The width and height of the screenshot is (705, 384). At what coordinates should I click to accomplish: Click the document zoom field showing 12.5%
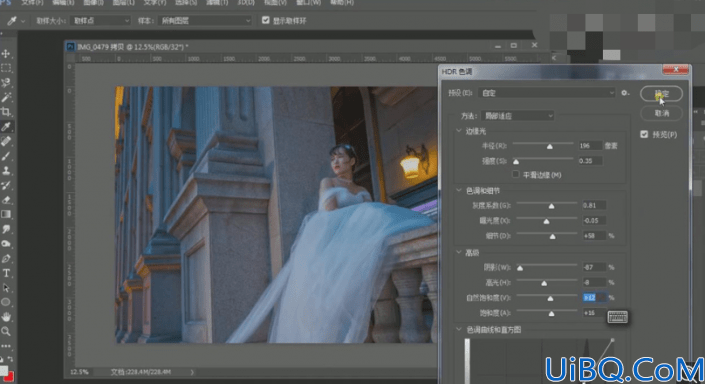[80, 372]
